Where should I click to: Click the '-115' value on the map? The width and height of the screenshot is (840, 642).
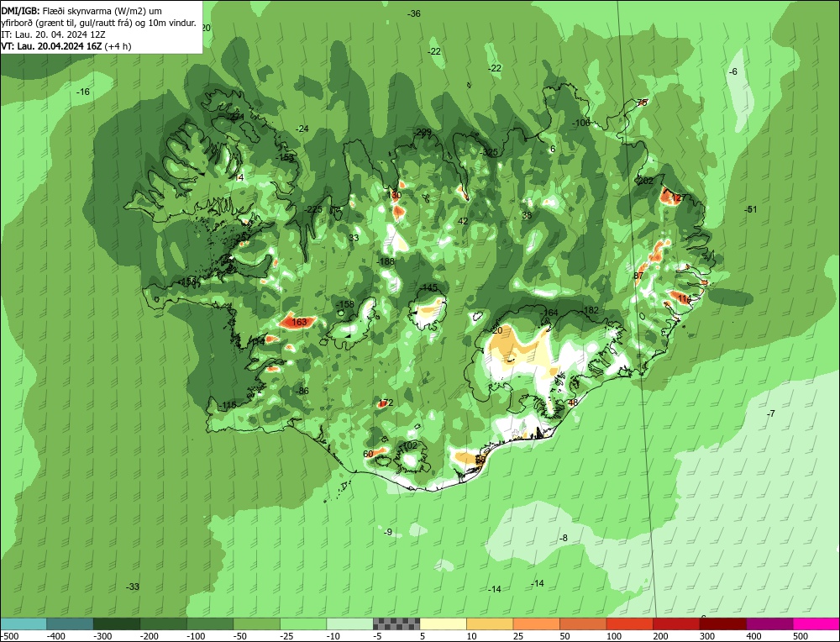click(228, 406)
